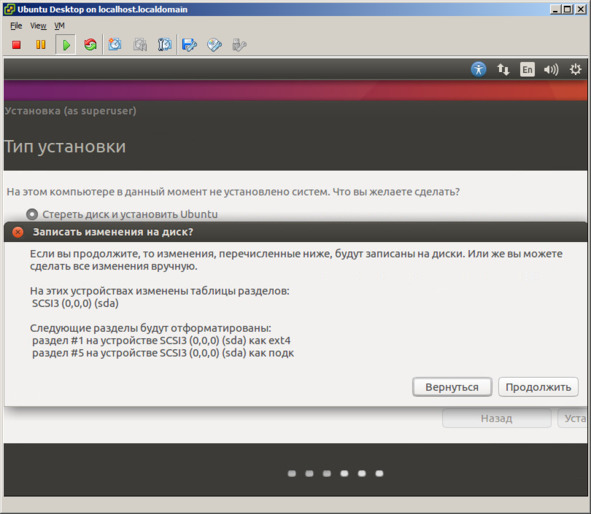Screen dimensions: 591x514
Task: Open the En keyboard layout indicator
Action: [527, 69]
